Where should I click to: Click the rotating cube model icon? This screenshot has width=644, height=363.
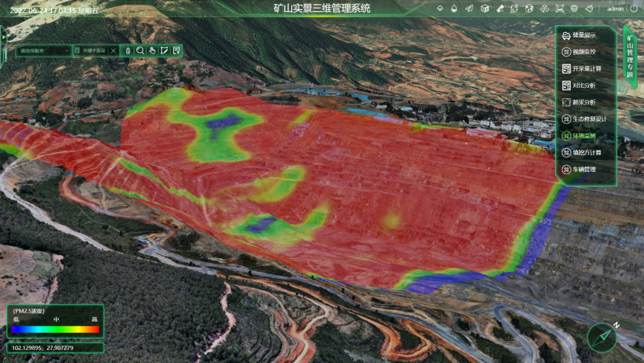click(544, 8)
